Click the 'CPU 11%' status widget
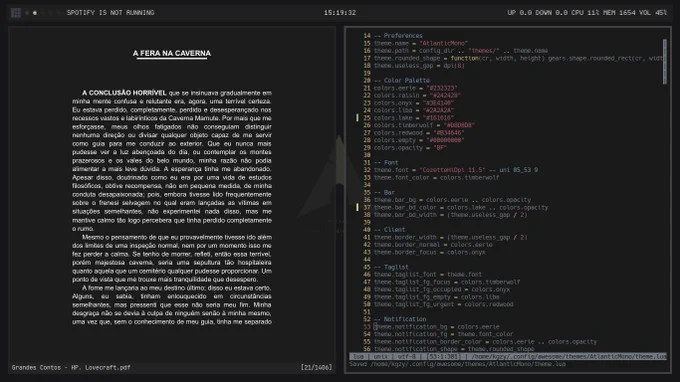The height and width of the screenshot is (382, 680). coord(585,13)
